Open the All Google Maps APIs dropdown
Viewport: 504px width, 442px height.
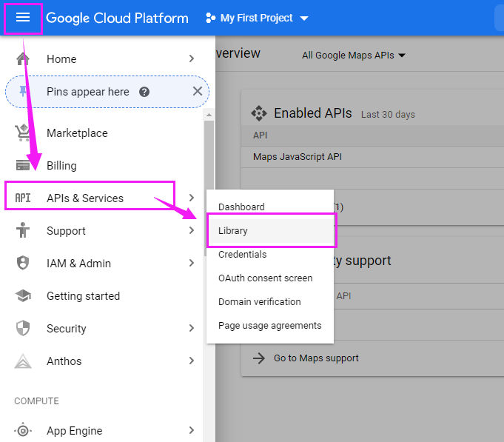pos(353,56)
